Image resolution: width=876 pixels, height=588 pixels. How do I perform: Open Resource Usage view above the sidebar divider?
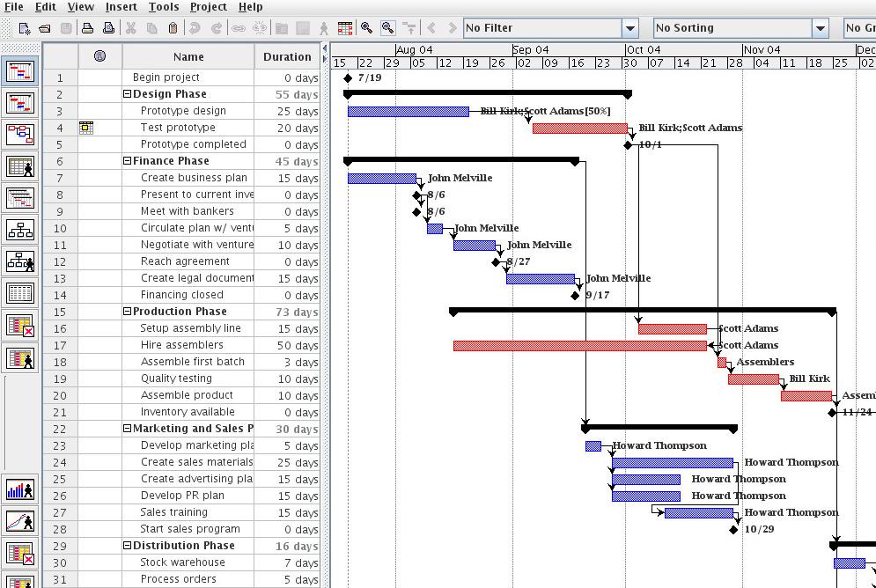click(x=20, y=358)
